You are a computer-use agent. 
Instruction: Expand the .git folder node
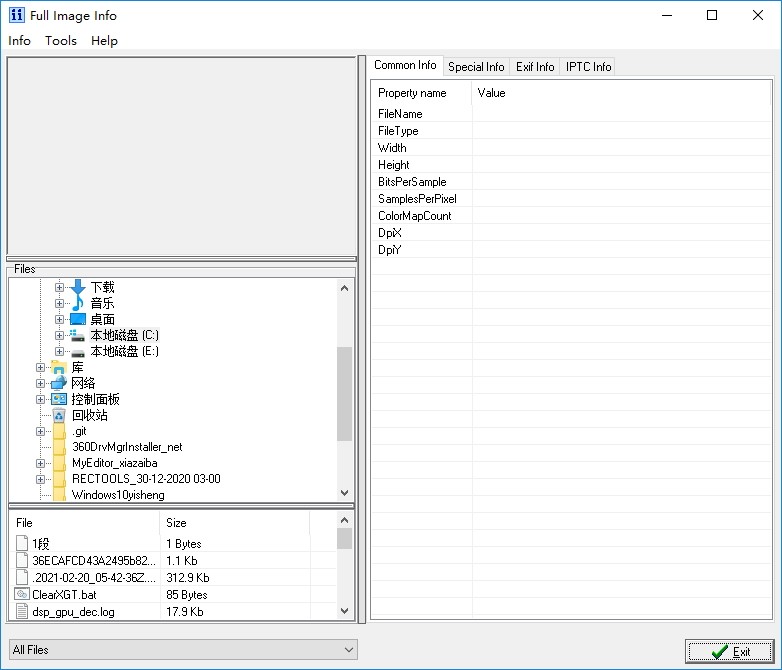coord(40,431)
